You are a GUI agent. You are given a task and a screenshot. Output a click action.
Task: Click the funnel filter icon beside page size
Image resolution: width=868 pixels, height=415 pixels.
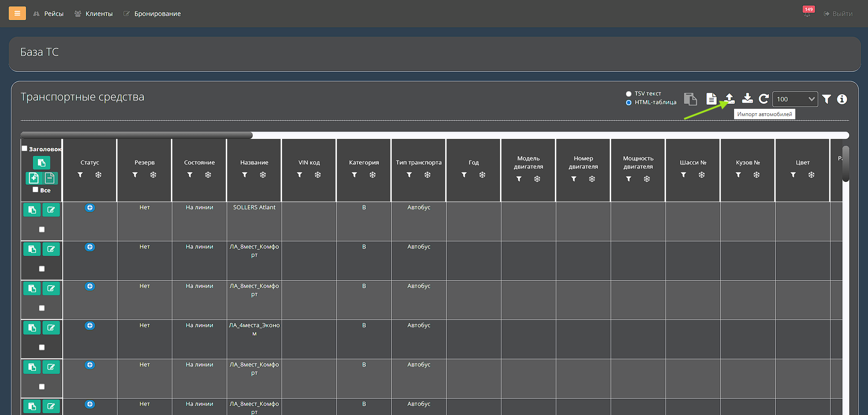(x=826, y=99)
